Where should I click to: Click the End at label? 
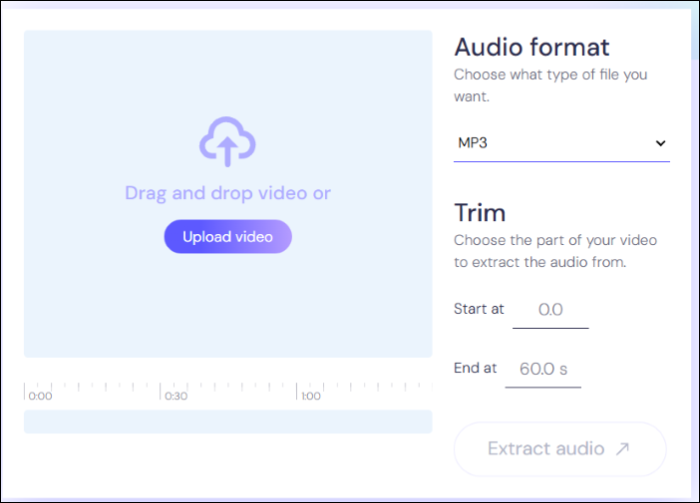[x=475, y=368]
